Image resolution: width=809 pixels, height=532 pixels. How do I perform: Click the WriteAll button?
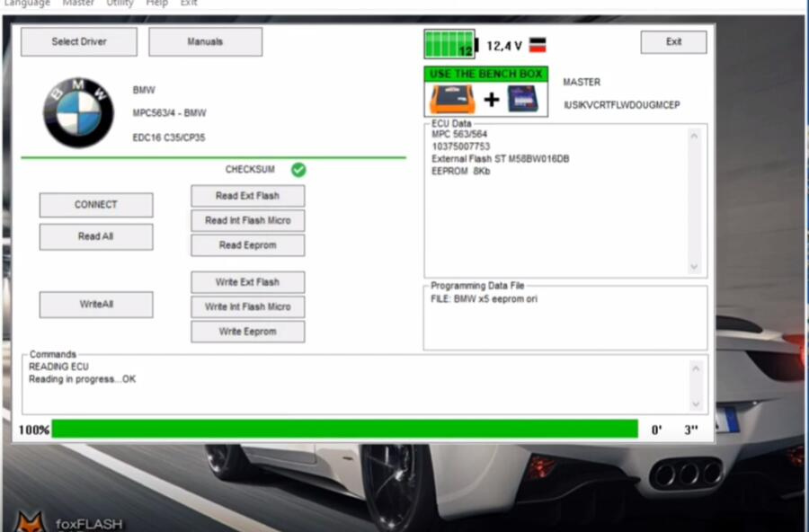click(96, 305)
